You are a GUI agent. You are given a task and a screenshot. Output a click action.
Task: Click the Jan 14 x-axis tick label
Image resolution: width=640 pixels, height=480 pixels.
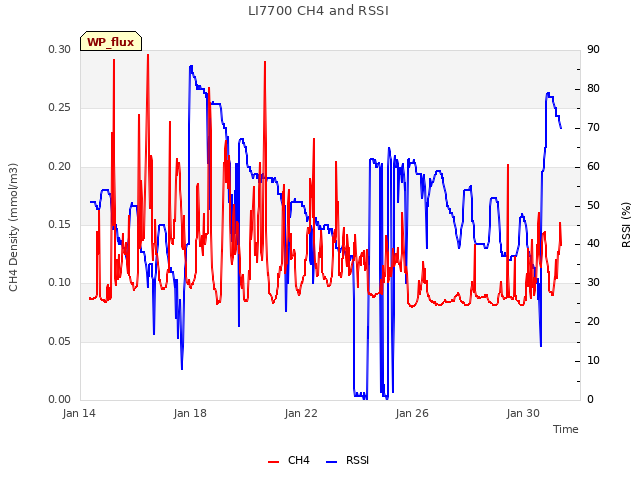tap(79, 413)
